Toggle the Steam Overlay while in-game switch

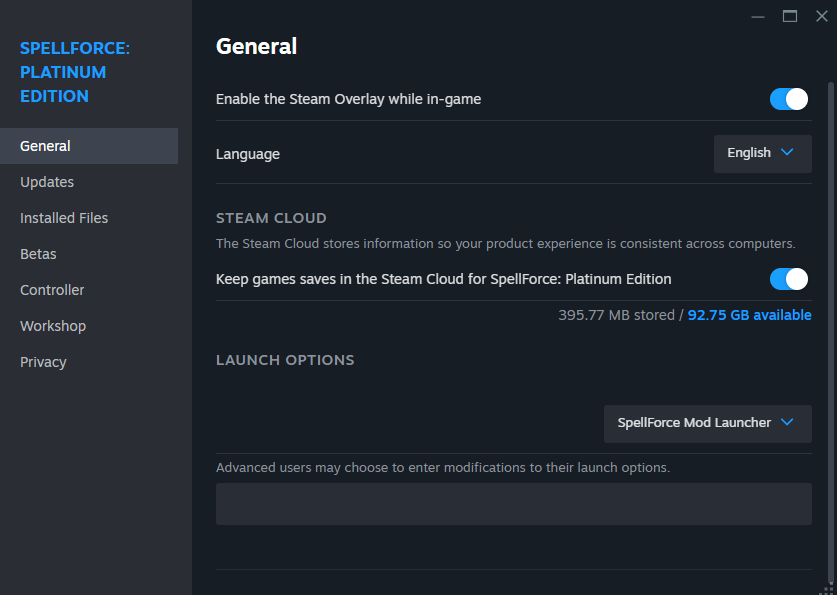pyautogui.click(x=788, y=99)
